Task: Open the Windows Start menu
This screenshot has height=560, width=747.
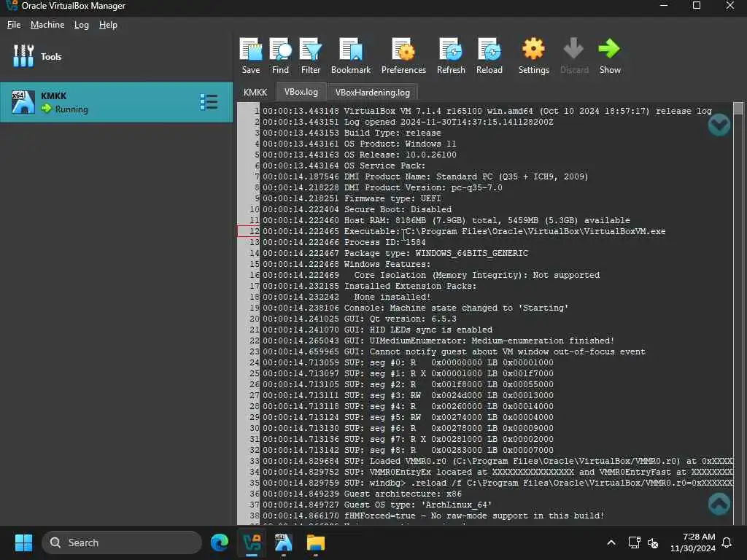Action: [x=23, y=542]
